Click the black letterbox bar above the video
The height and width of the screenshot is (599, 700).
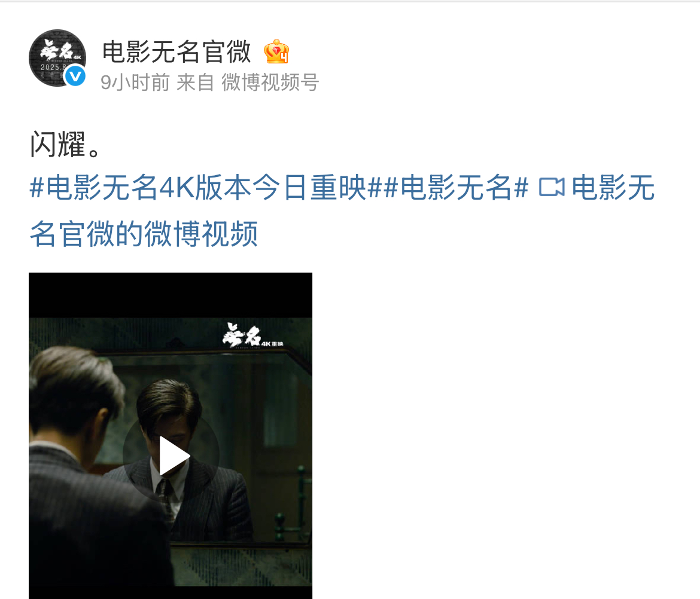[x=171, y=295]
